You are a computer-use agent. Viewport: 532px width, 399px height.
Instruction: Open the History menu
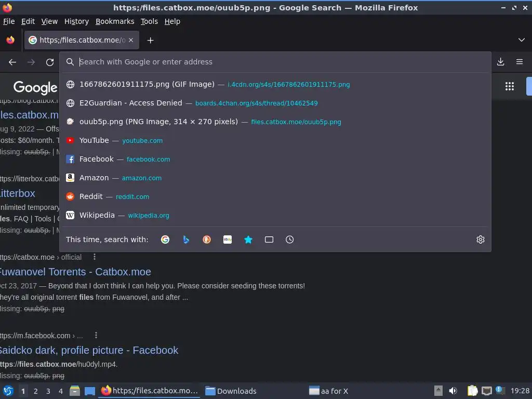pos(77,21)
